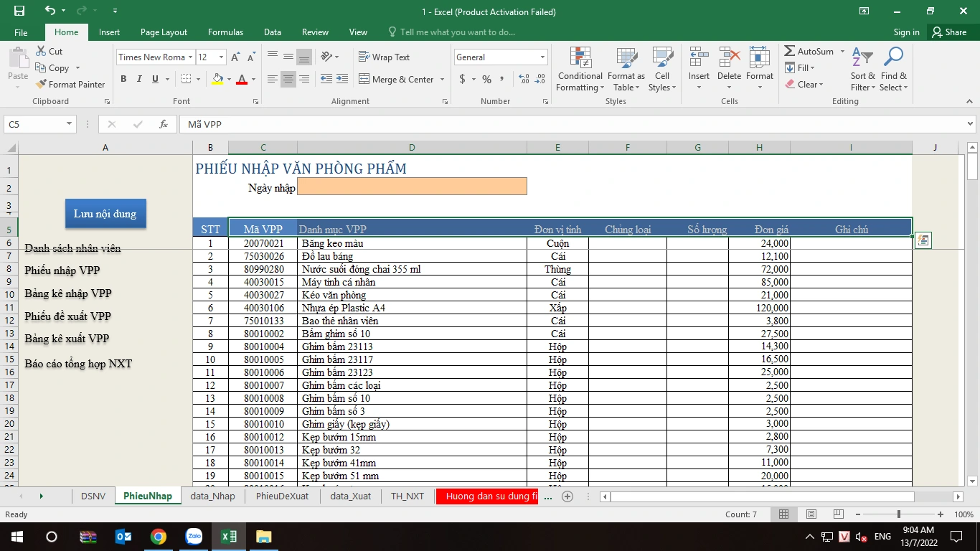Click the Insert Function fx icon

click(164, 124)
